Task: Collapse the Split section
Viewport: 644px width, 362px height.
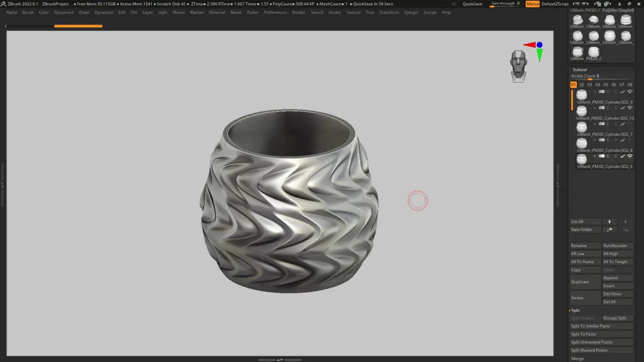Action: [575, 310]
